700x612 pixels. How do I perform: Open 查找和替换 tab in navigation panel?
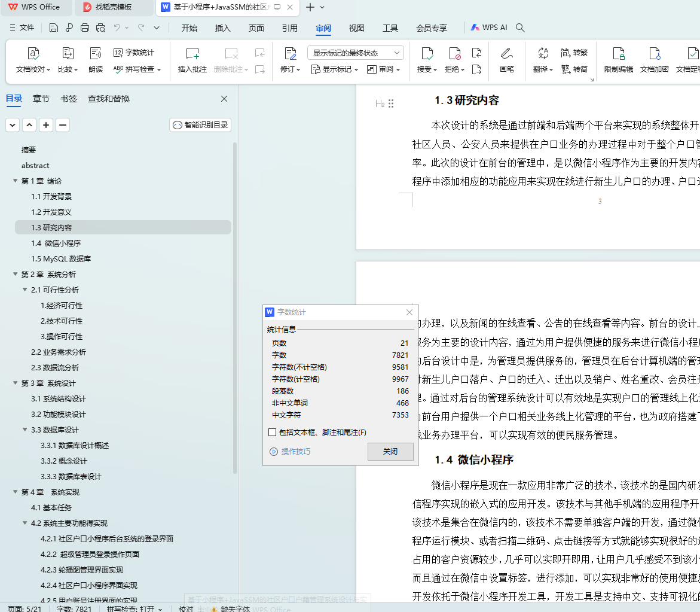click(109, 99)
